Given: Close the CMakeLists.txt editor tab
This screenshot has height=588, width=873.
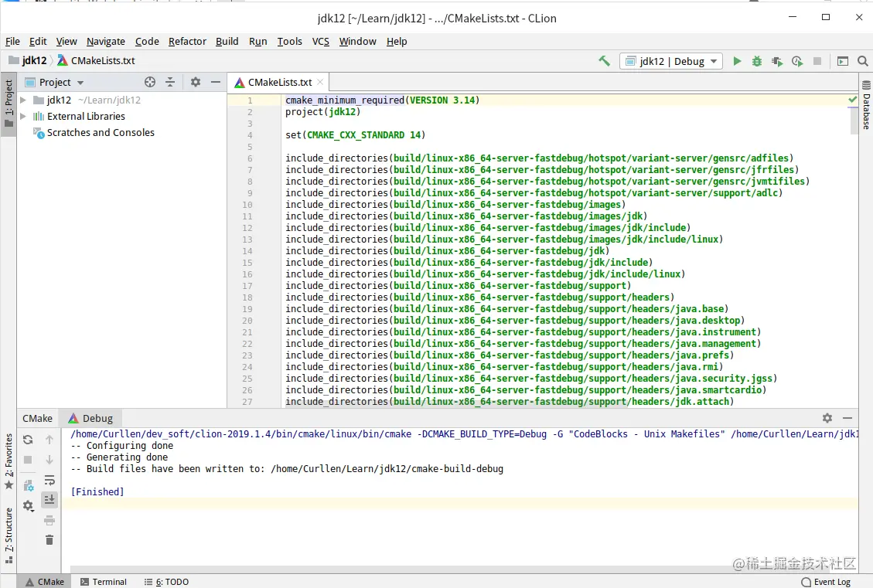Looking at the screenshot, I should coord(320,83).
